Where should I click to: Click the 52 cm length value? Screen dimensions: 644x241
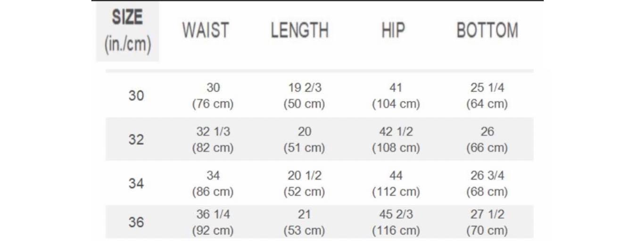click(304, 192)
